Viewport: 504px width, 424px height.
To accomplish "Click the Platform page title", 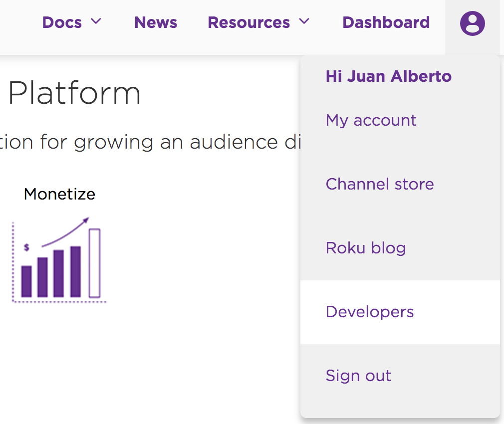I will (74, 93).
